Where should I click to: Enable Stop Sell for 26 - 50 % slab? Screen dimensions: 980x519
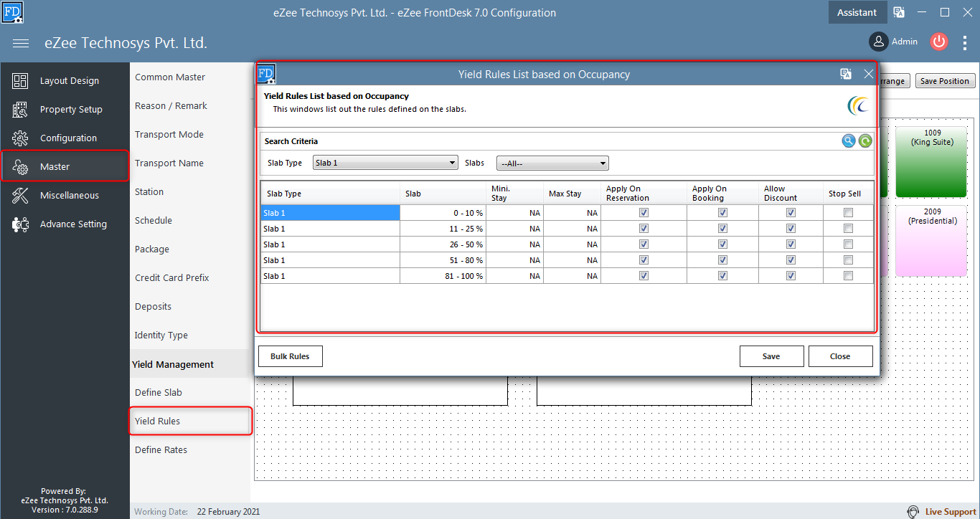point(848,244)
